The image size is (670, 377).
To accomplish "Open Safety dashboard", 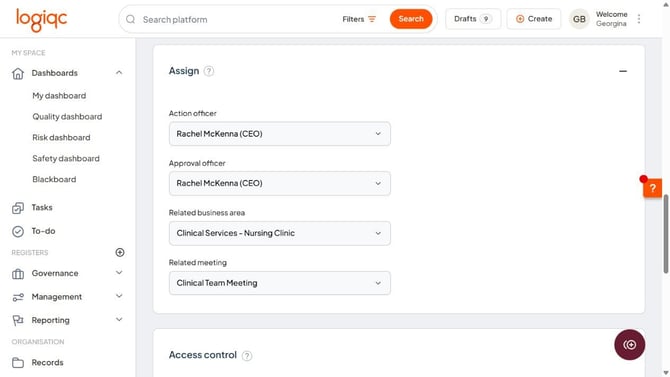I will (66, 159).
